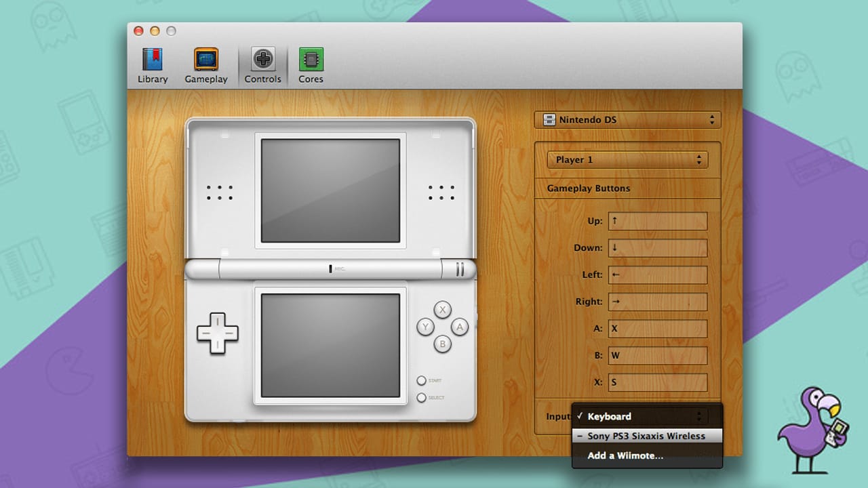868x488 pixels.
Task: Click the B button on the DS
Action: tap(443, 344)
